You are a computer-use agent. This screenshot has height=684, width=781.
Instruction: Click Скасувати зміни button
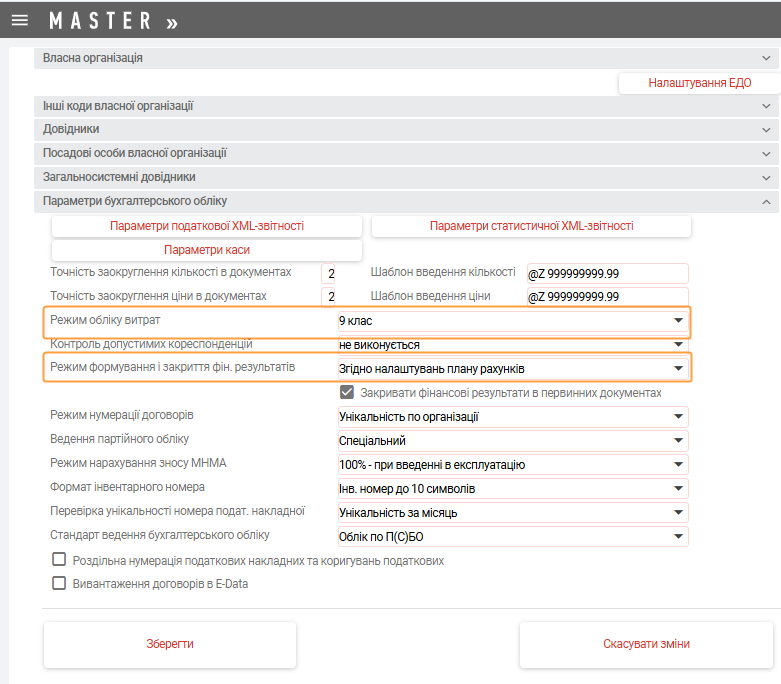(x=646, y=644)
